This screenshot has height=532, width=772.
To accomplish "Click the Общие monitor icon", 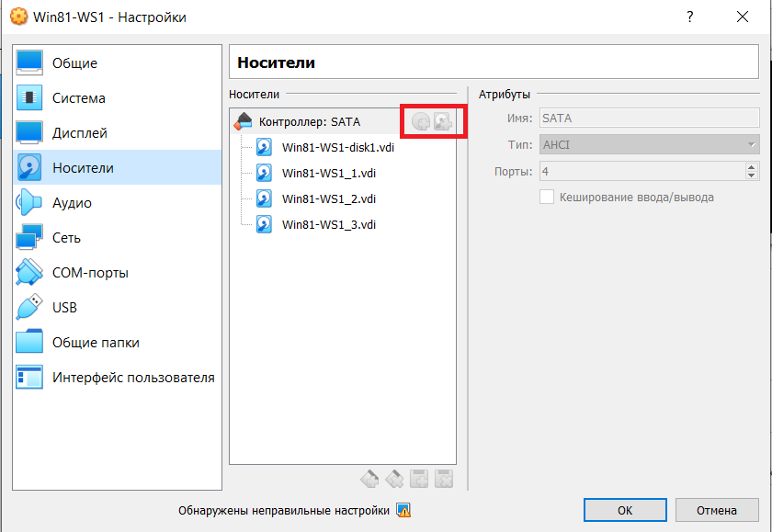I will [29, 62].
